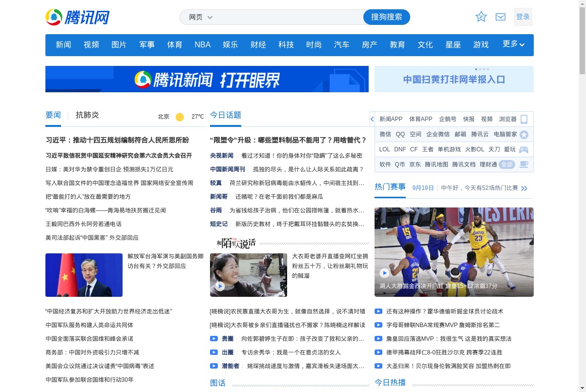Click the mobile phone icon in services panel

pyautogui.click(x=524, y=119)
